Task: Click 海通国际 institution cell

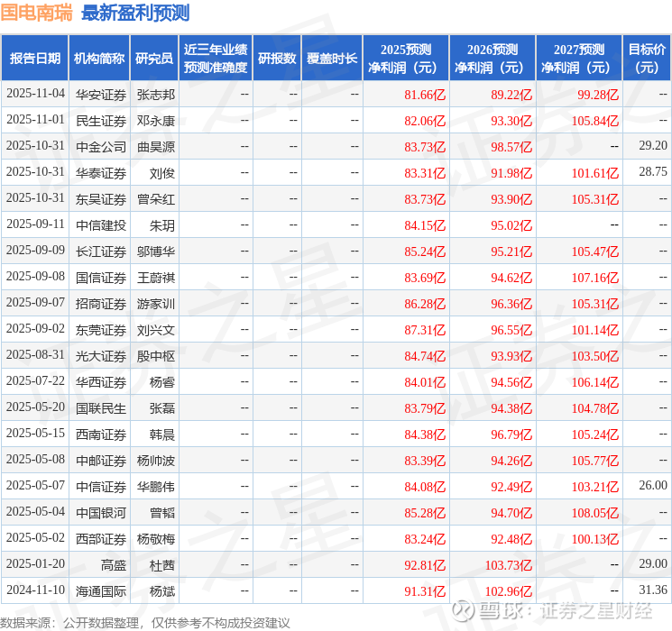Action: (101, 590)
